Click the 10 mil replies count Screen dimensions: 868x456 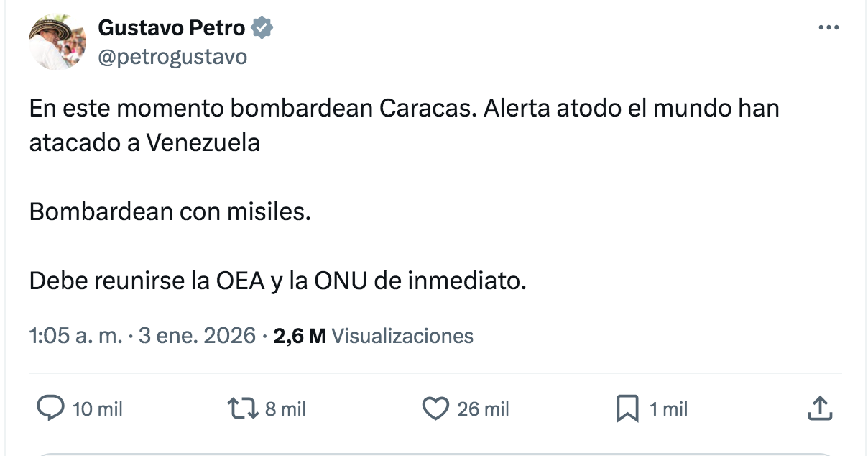click(98, 409)
